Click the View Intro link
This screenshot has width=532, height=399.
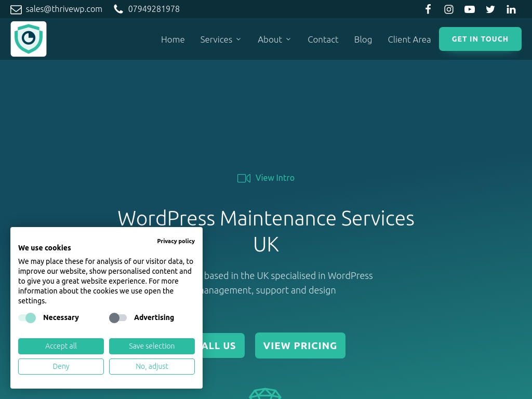click(275, 178)
